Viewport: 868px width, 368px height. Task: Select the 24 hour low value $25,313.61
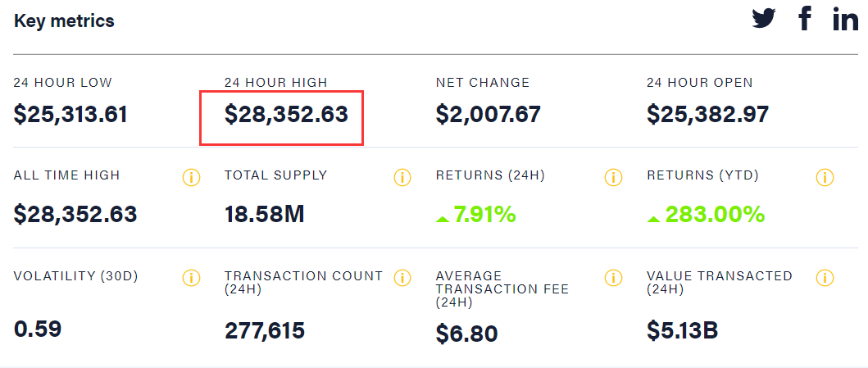pos(70,115)
